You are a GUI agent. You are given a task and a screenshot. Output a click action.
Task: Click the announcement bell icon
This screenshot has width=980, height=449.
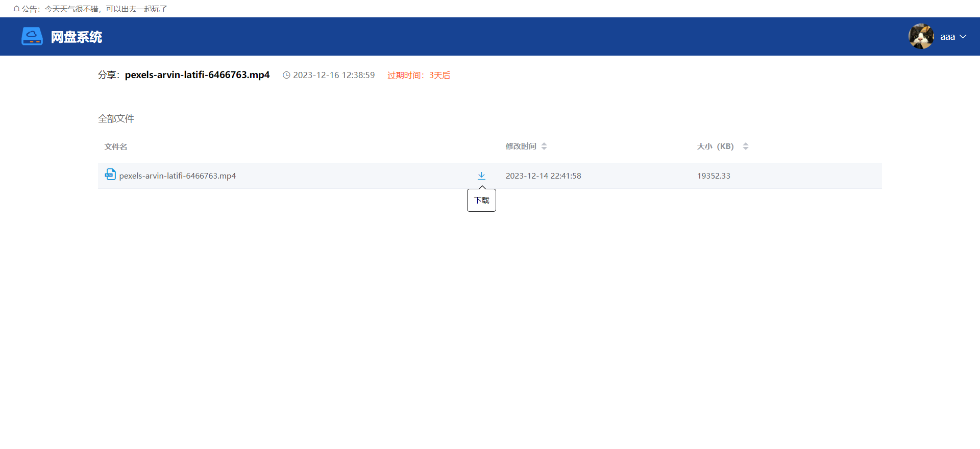coord(16,9)
